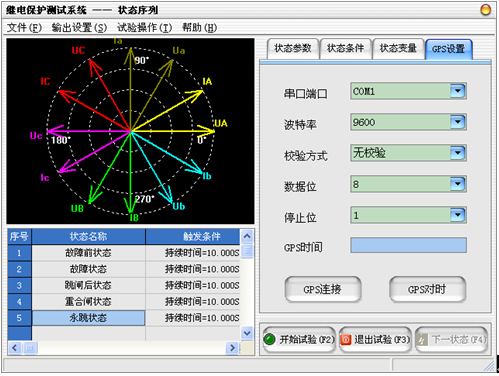Click the GPS对时 button
This screenshot has height=376, width=499.
427,289
